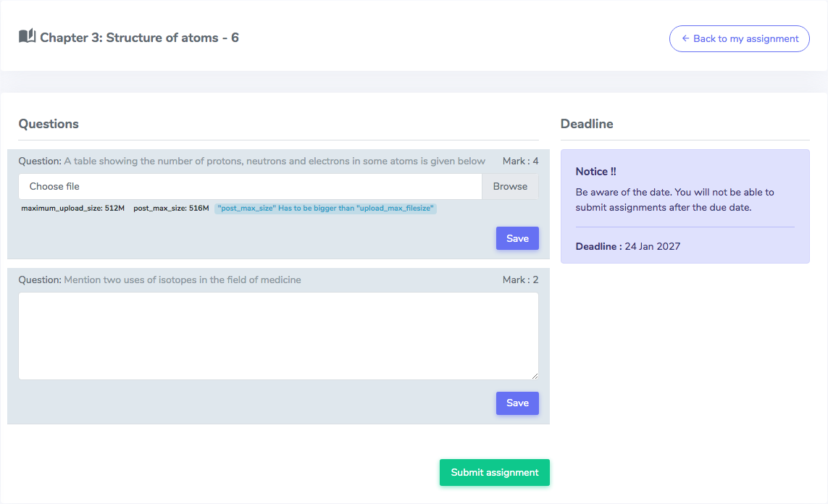
Task: Click Browse to pick a file
Action: [510, 186]
